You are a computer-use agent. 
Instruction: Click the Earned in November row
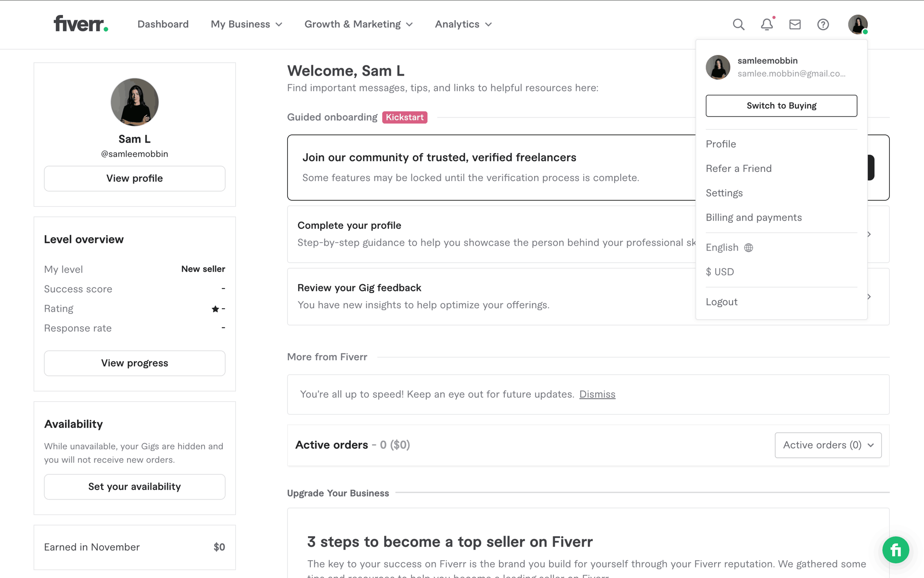click(x=135, y=547)
